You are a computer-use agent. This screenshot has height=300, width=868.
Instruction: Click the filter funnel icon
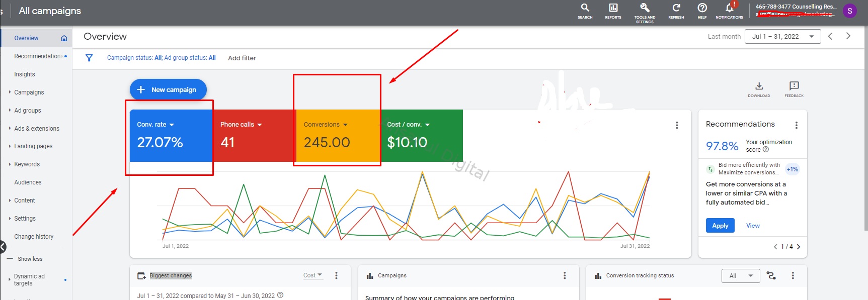coord(89,58)
